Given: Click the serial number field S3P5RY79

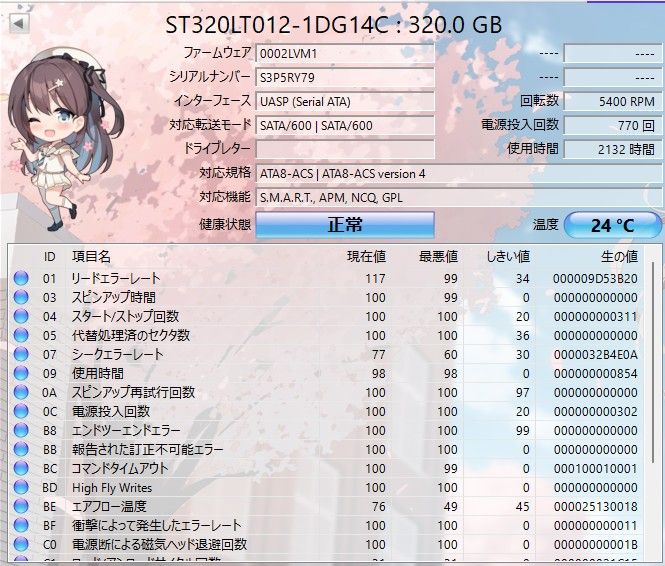Looking at the screenshot, I should [345, 78].
